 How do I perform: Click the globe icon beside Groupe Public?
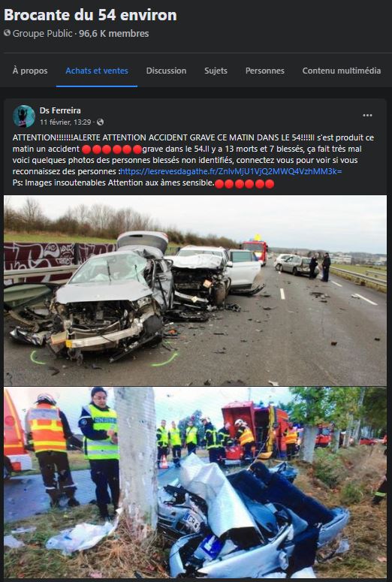7,33
